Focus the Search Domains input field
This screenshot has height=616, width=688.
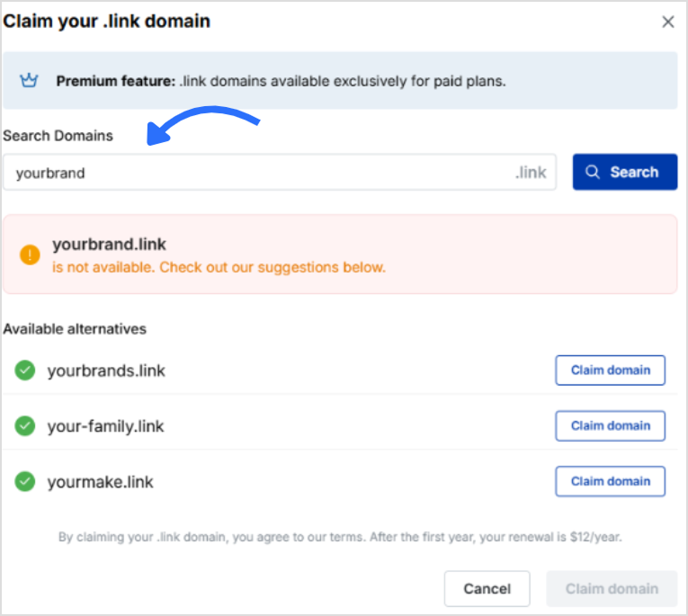pyautogui.click(x=252, y=173)
